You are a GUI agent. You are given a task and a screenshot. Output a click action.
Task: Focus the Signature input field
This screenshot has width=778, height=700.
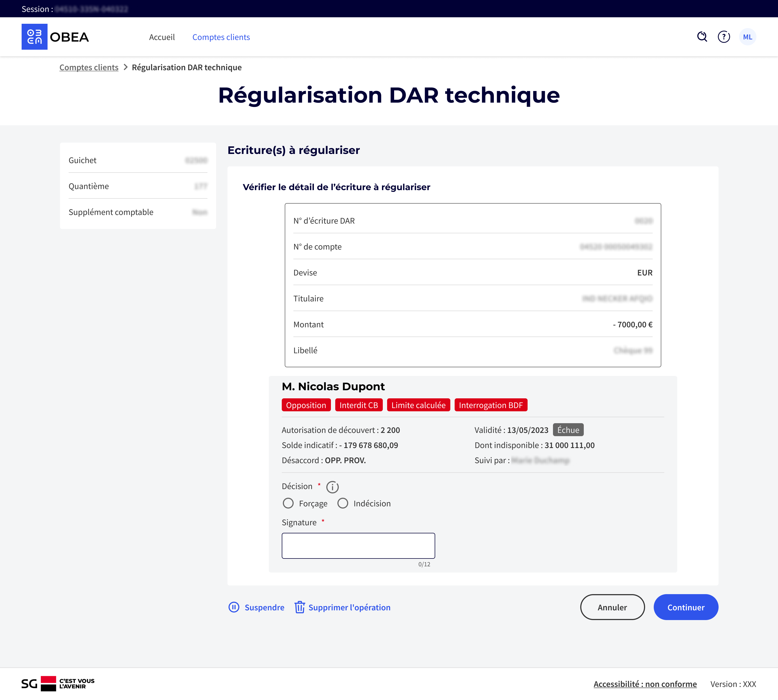(358, 545)
